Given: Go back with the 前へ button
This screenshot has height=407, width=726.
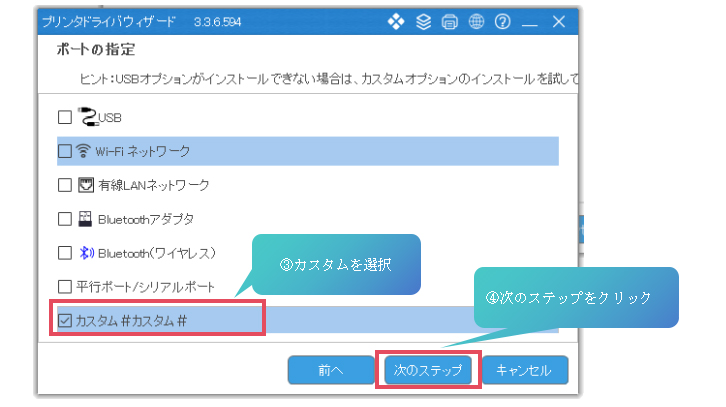Looking at the screenshot, I should click(x=331, y=370).
